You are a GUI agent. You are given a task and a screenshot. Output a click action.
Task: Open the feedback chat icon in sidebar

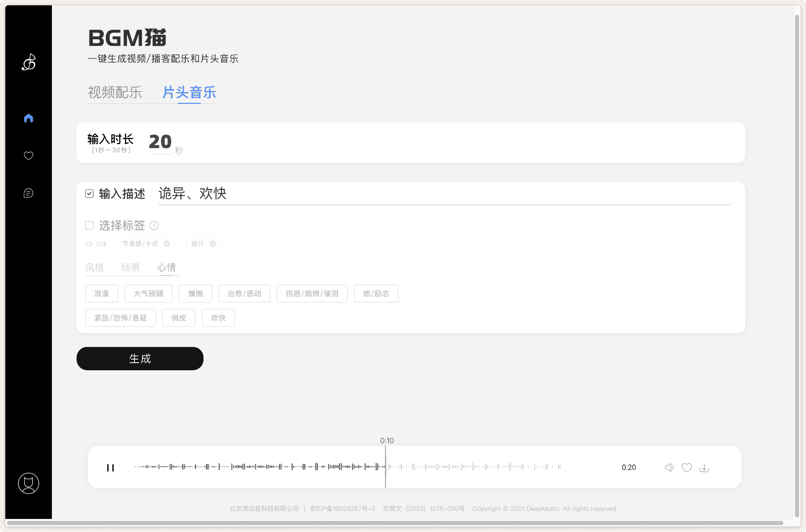point(29,193)
